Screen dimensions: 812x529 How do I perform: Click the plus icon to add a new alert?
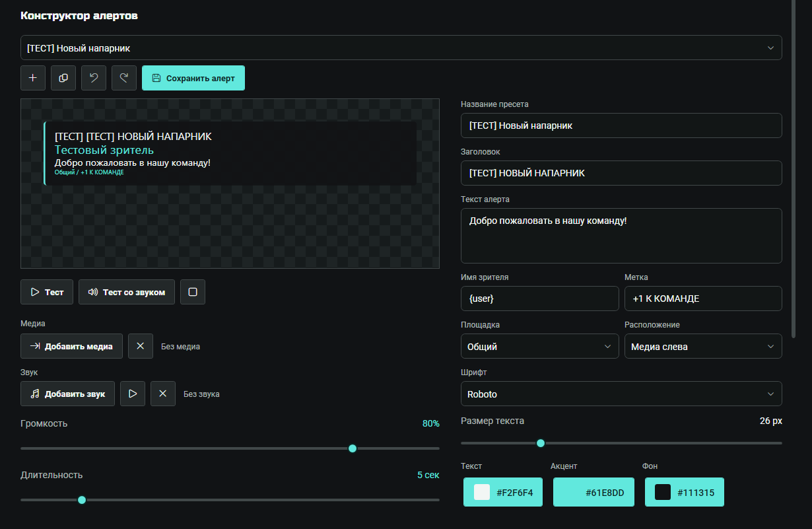point(33,78)
